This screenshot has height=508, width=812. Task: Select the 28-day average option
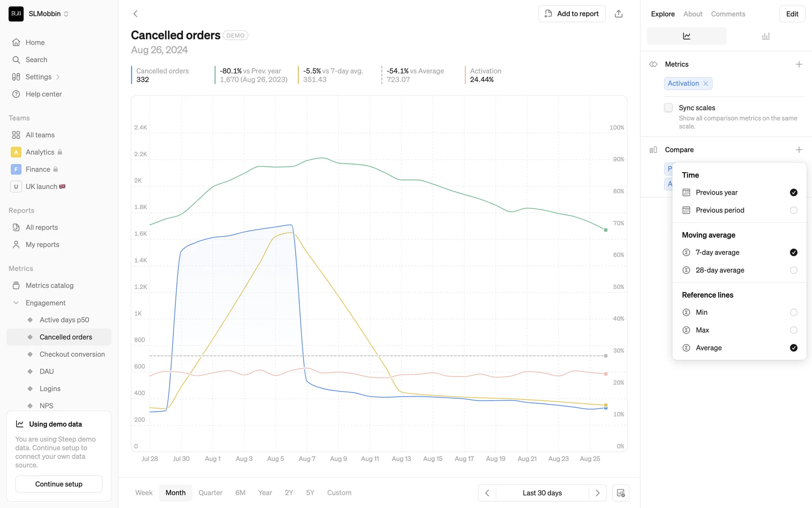pos(793,270)
